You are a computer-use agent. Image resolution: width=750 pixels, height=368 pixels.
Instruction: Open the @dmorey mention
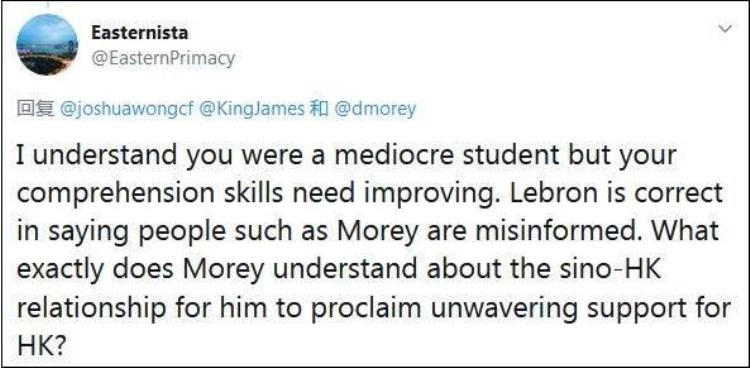click(375, 110)
